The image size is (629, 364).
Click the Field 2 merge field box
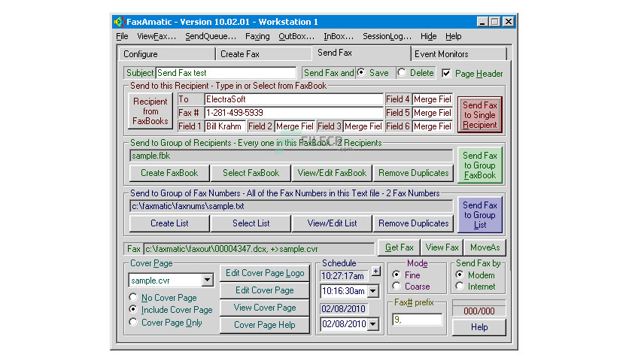[x=295, y=126]
